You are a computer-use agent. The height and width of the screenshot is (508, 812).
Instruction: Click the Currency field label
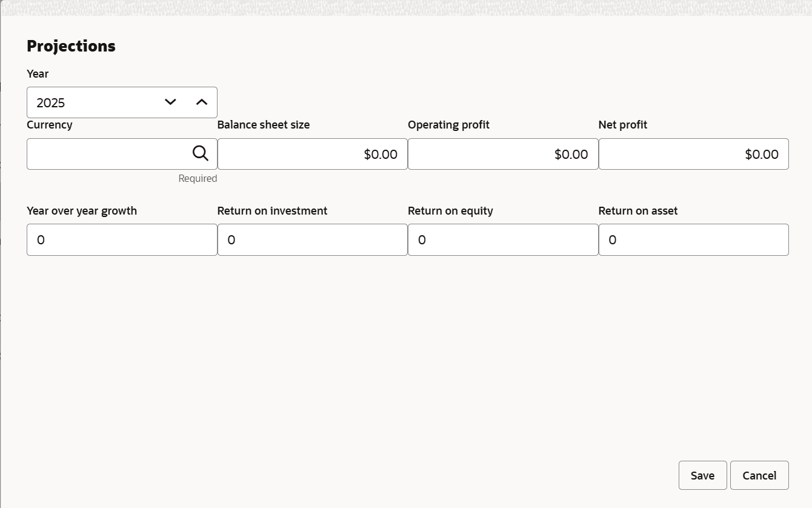pyautogui.click(x=50, y=125)
